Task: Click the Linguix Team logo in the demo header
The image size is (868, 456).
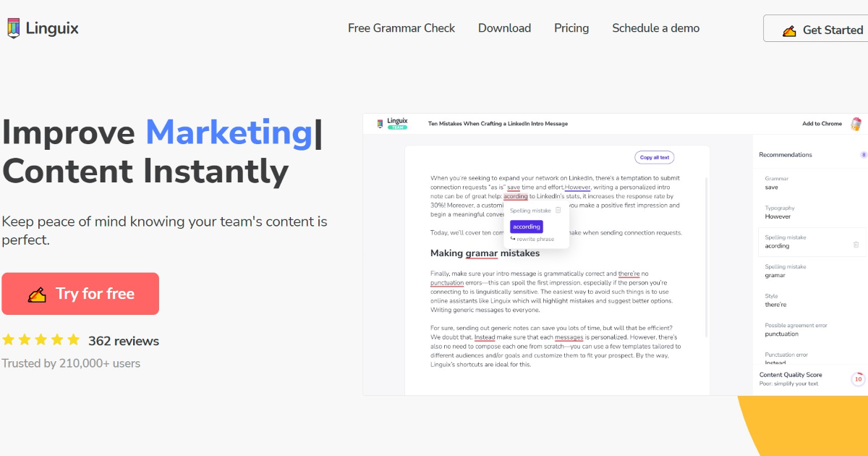Action: pos(393,123)
